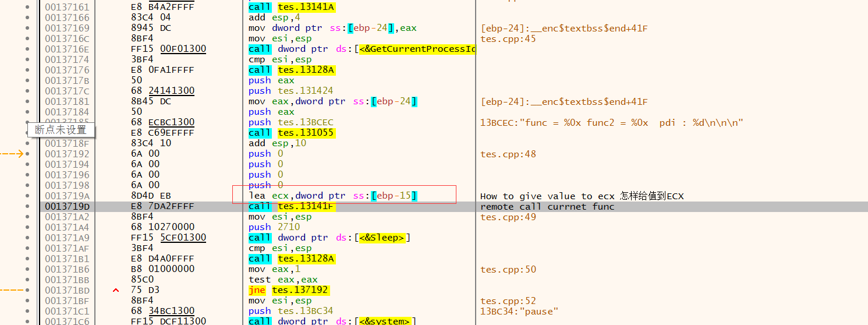The width and height of the screenshot is (868, 325).
Task: Set breakpoint bullet next to address 00137174
Action: pyautogui.click(x=27, y=59)
